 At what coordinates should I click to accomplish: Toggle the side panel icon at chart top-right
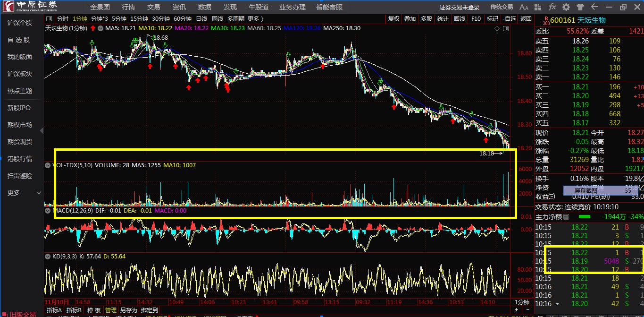pos(506,29)
